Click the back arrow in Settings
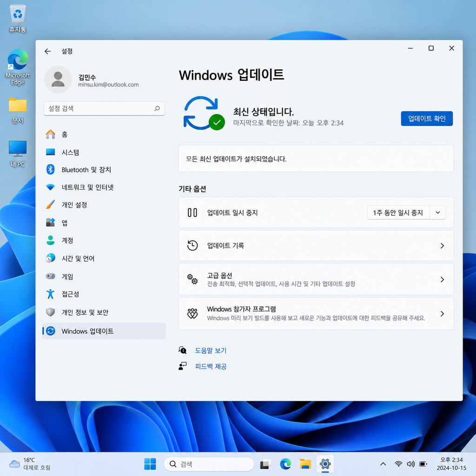 point(48,51)
